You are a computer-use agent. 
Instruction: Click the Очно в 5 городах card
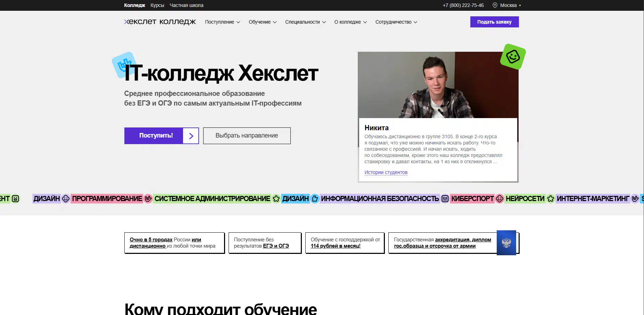coord(174,243)
